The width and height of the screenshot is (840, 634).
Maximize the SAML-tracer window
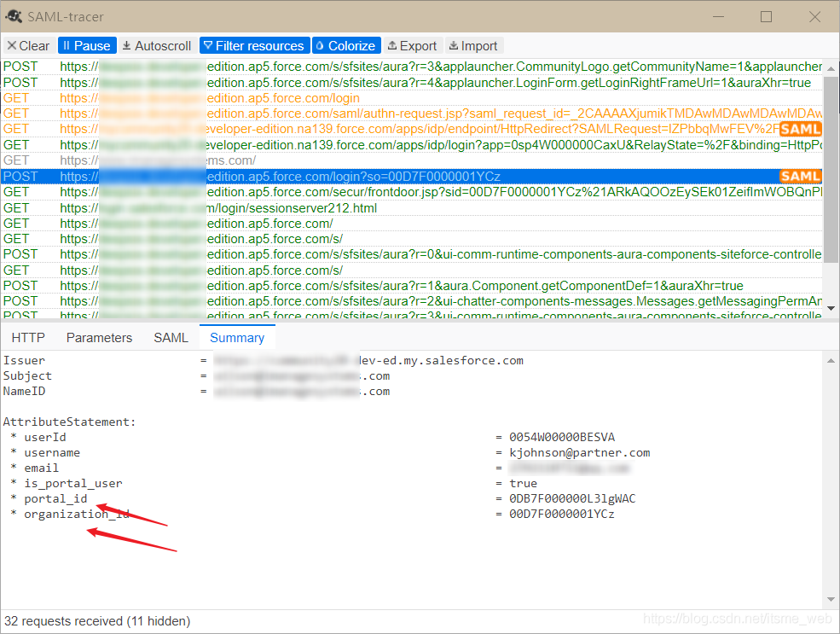(766, 16)
